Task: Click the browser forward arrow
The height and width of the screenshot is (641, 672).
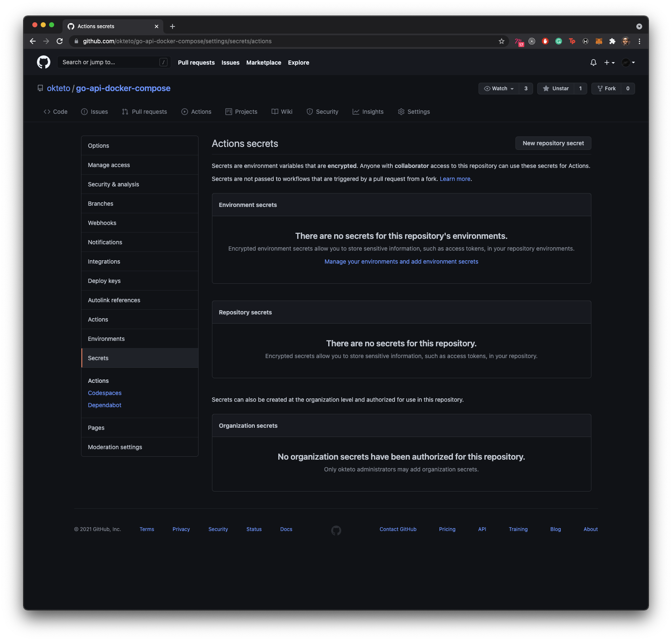Action: click(x=46, y=41)
